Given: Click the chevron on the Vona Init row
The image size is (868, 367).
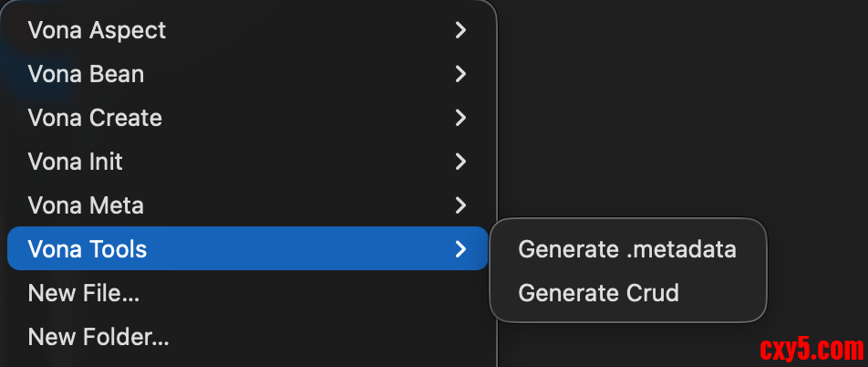Looking at the screenshot, I should [x=460, y=162].
